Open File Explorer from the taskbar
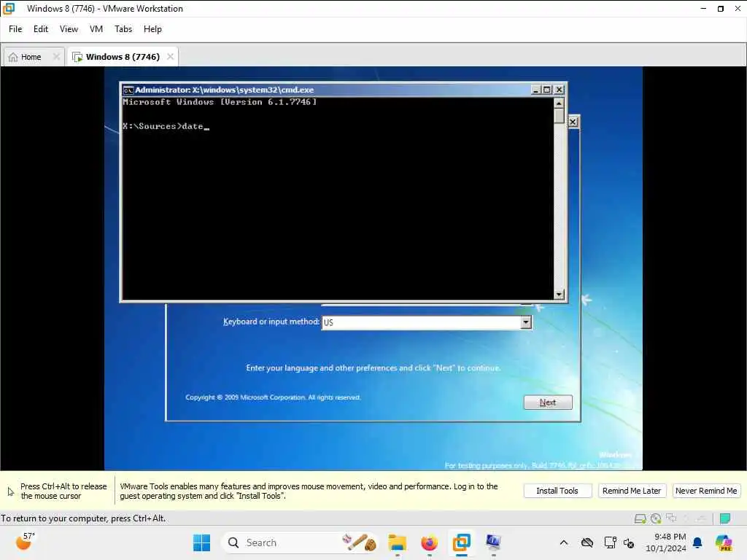 pos(397,542)
